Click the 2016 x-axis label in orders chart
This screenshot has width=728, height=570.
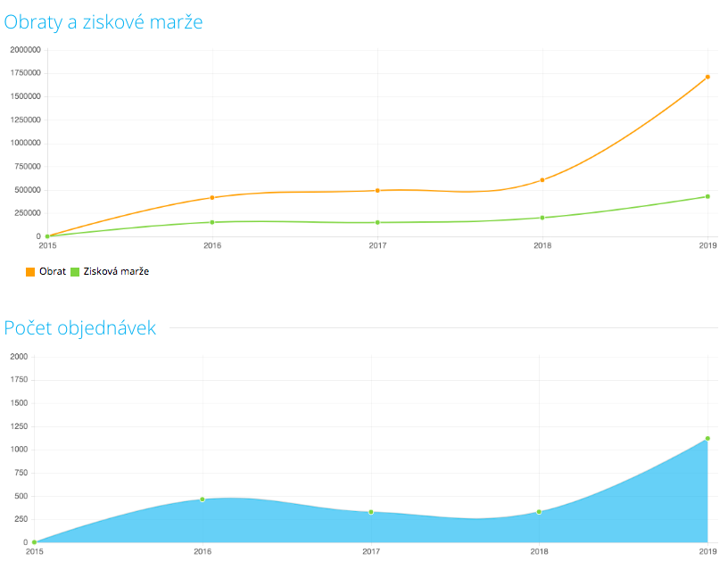coord(203,551)
